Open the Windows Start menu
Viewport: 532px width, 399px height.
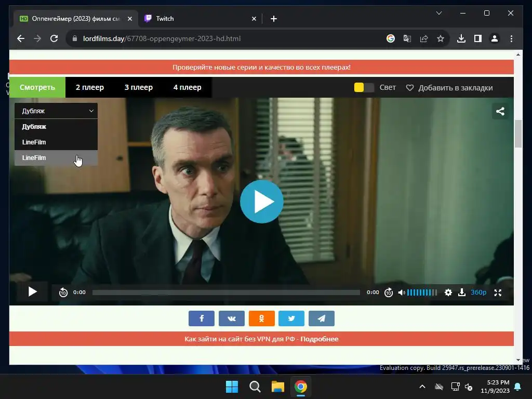click(x=232, y=387)
